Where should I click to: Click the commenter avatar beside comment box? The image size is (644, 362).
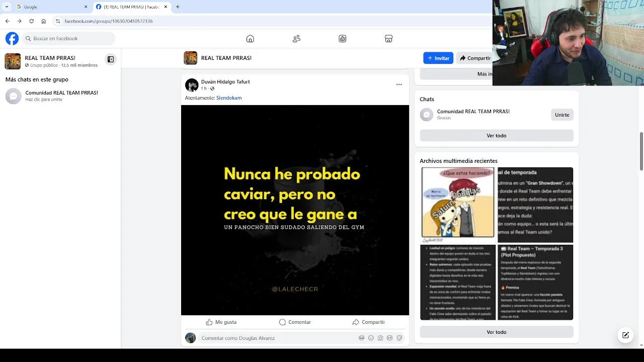190,338
